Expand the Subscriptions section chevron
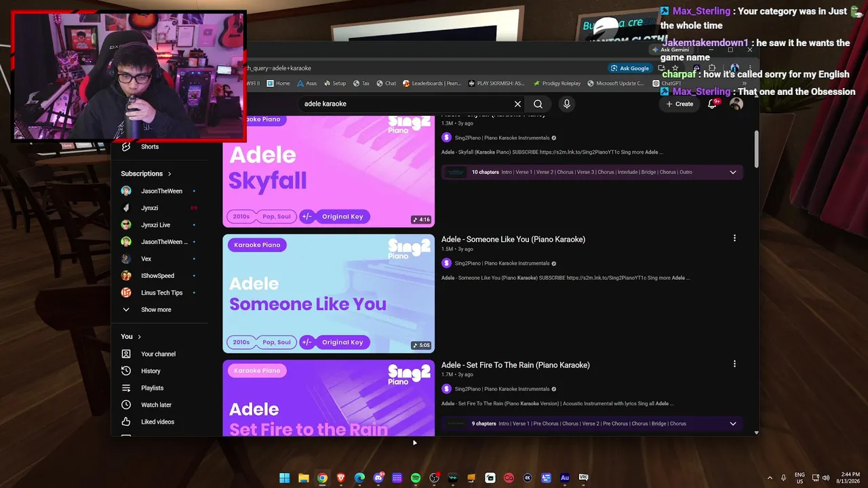 (170, 174)
